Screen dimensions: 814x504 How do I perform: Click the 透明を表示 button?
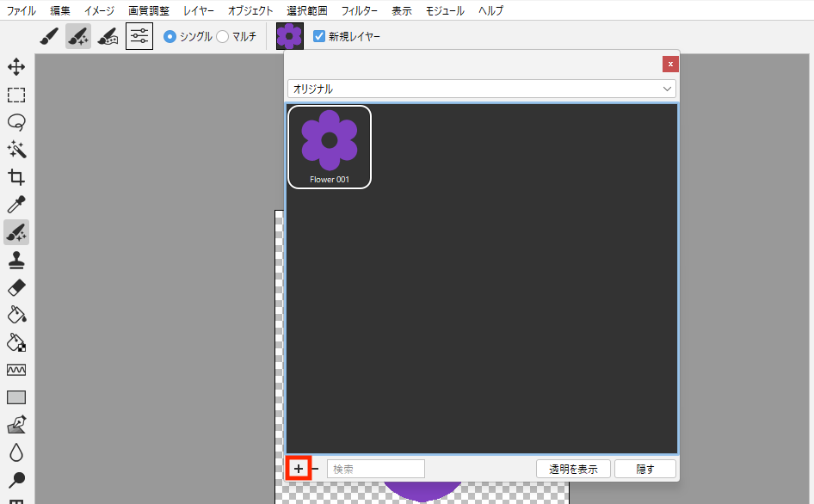tap(573, 470)
